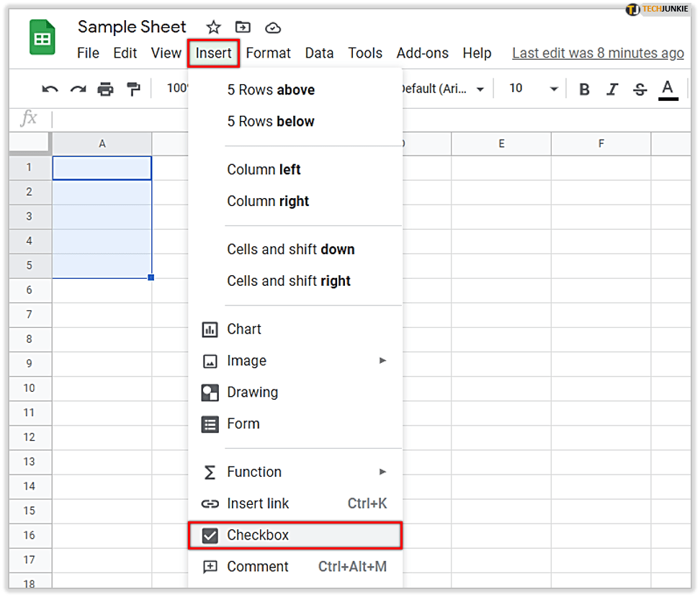Click the undo arrow icon
Screen dimensions: 700x597
click(50, 89)
